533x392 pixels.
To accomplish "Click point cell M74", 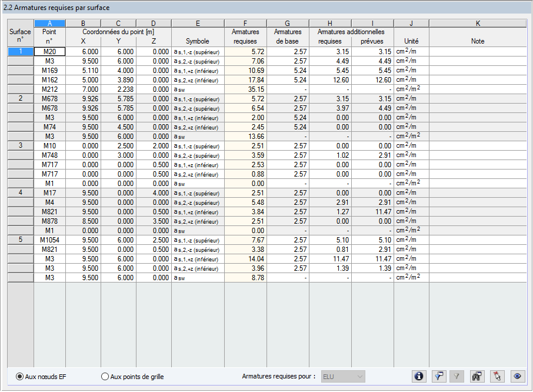I will [49, 127].
